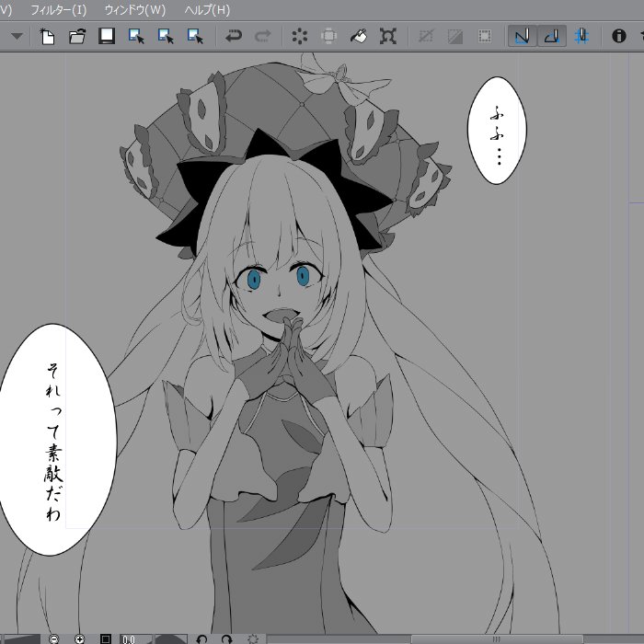
Task: Click the Open file folder icon
Action: point(77,36)
